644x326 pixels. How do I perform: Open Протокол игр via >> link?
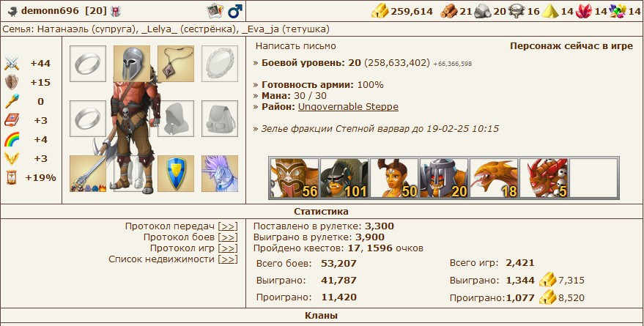pyautogui.click(x=228, y=248)
